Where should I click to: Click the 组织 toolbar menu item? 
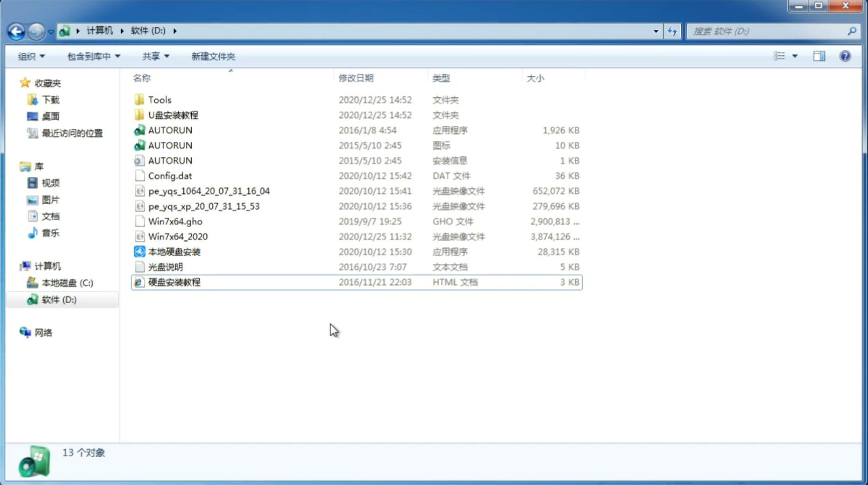pos(31,56)
